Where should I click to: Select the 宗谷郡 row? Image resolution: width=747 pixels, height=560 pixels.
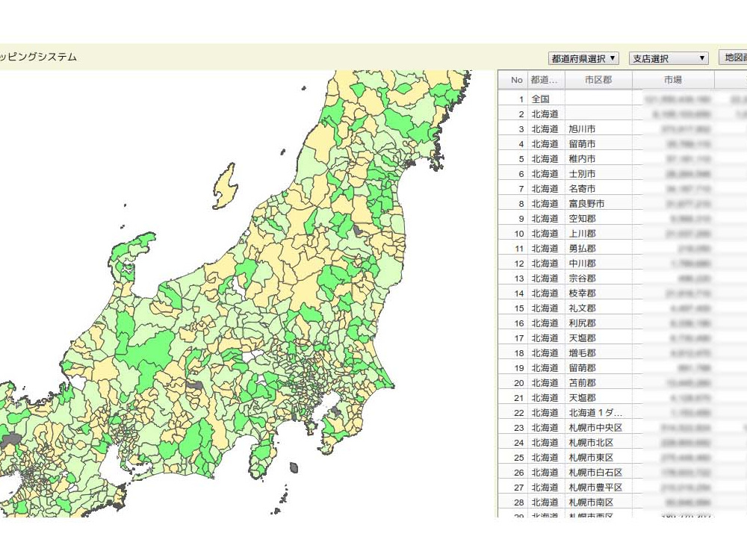[622, 278]
